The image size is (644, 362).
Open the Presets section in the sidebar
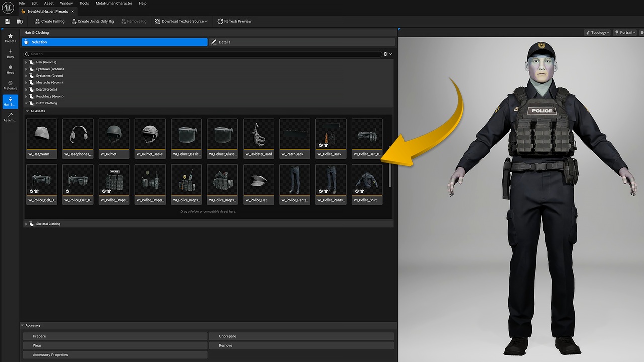10,38
